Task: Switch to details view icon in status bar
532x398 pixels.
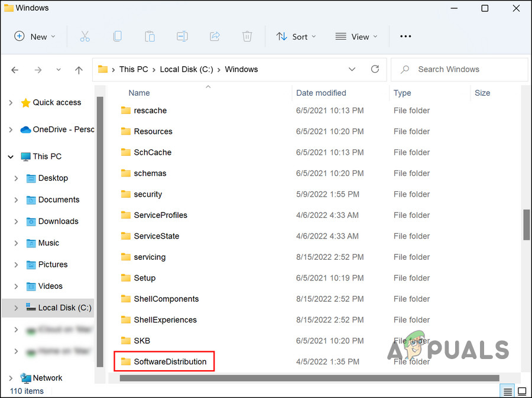Action: click(508, 392)
